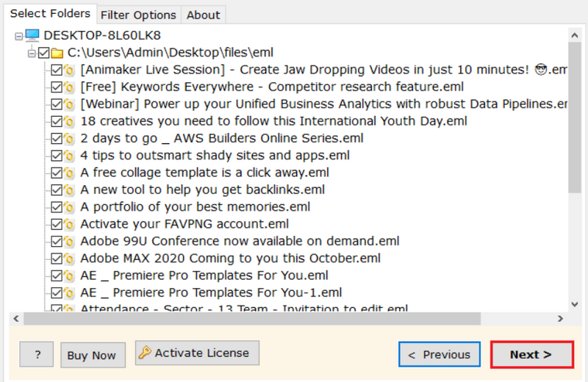Image resolution: width=588 pixels, height=382 pixels.
Task: Uncheck the Animaker Live Session email checkbox
Action: [57, 70]
